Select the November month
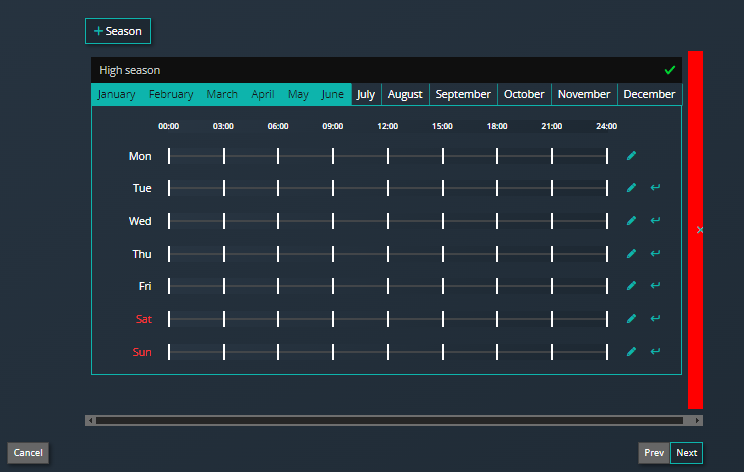Screen dimensions: 744x472 tap(584, 94)
